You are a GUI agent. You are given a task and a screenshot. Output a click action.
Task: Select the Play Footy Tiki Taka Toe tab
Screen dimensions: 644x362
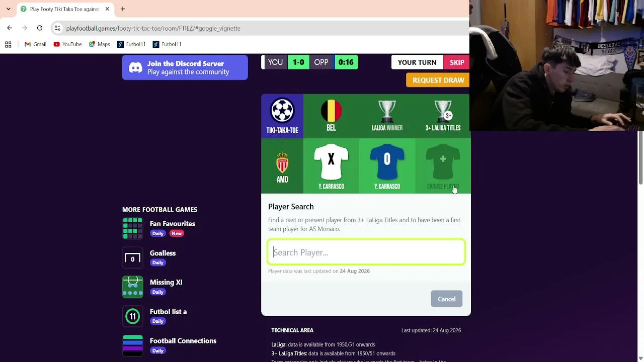click(64, 9)
